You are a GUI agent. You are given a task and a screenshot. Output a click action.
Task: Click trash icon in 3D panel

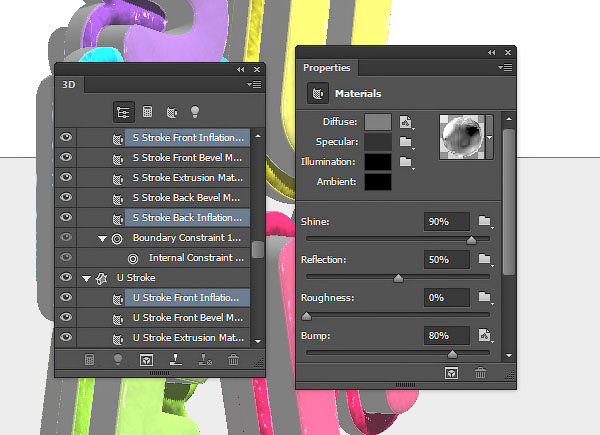[233, 360]
